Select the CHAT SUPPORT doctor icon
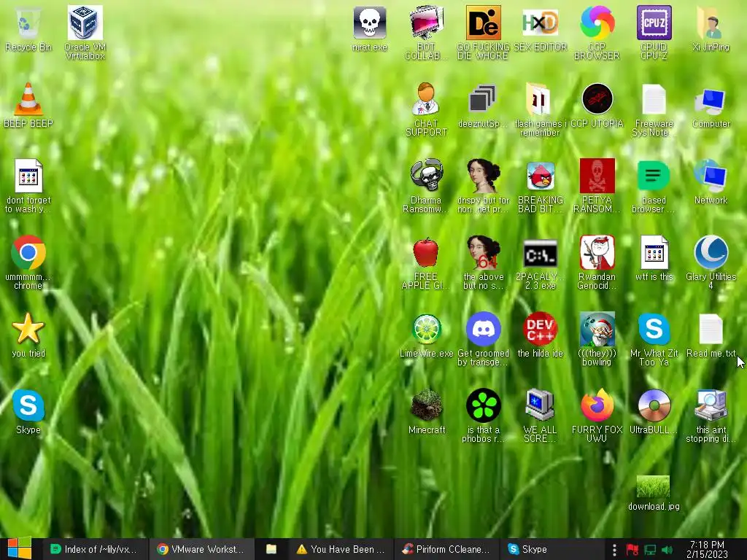Screen dimensions: 747x560 click(x=426, y=99)
